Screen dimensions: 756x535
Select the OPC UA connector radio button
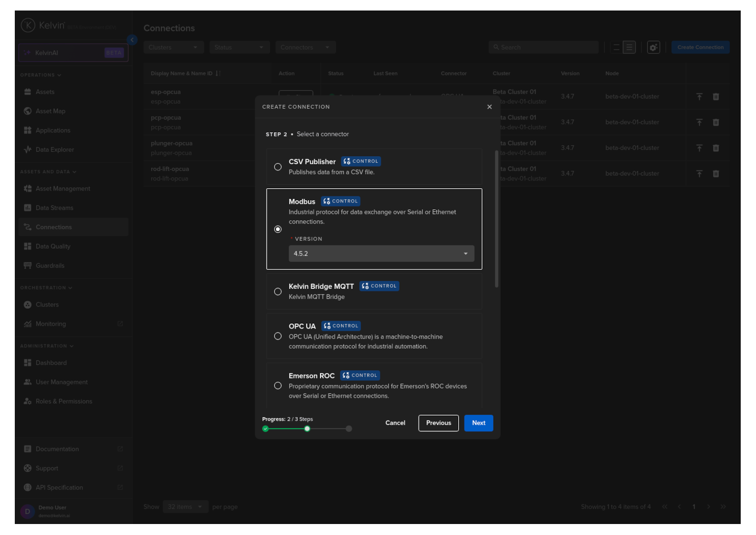278,336
